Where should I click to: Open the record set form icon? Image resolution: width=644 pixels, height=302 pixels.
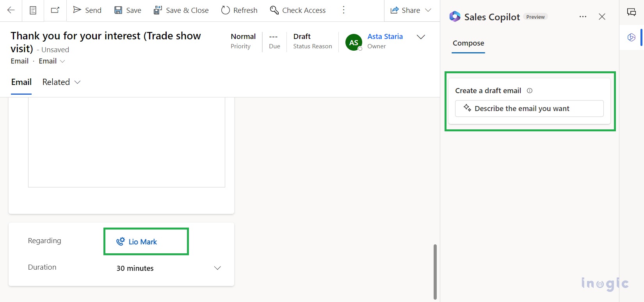point(33,11)
